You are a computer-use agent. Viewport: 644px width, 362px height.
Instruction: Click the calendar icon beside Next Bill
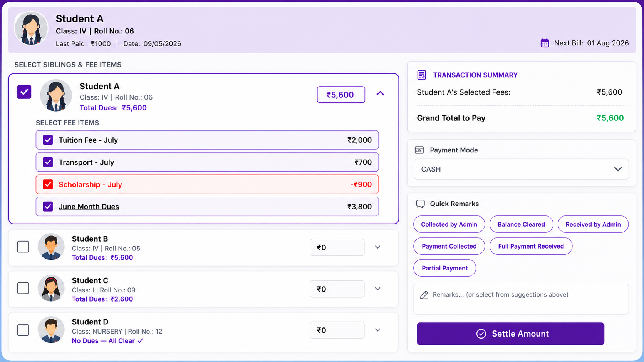pos(545,43)
